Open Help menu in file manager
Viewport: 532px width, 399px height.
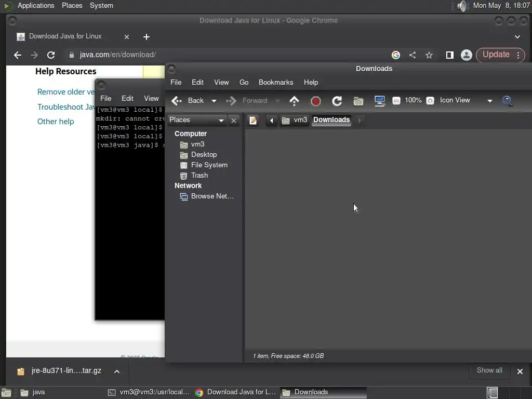pos(311,83)
